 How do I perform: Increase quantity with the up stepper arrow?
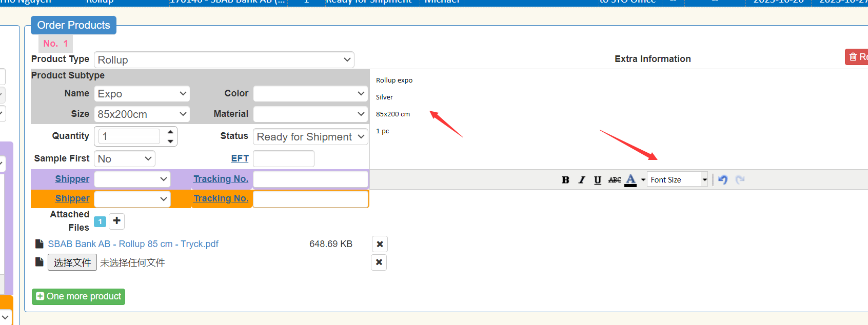170,132
